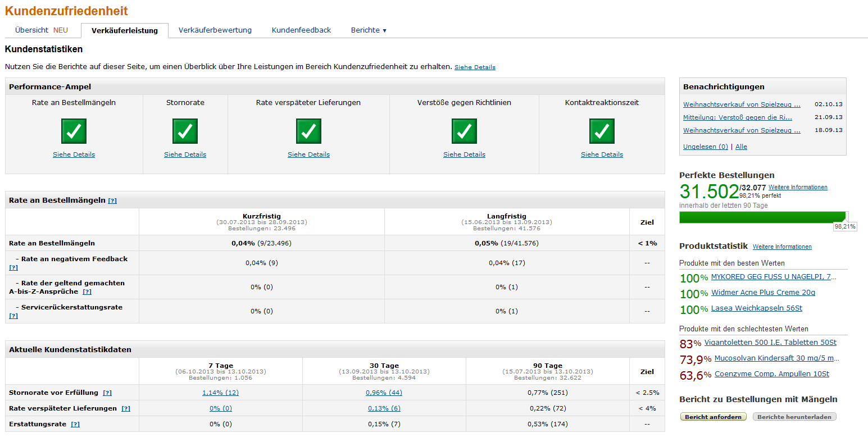Open Siehe Details under Stornorate
This screenshot has height=442, width=868.
point(185,154)
